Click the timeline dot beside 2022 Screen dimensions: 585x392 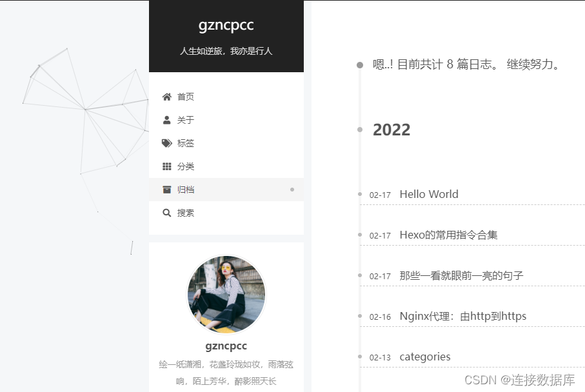[x=359, y=130]
